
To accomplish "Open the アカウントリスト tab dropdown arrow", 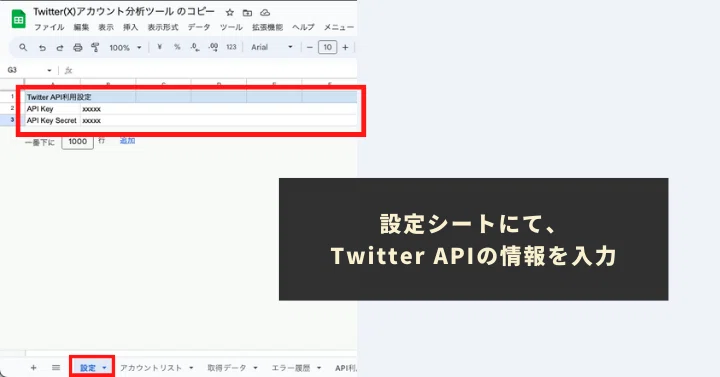I will click(191, 368).
